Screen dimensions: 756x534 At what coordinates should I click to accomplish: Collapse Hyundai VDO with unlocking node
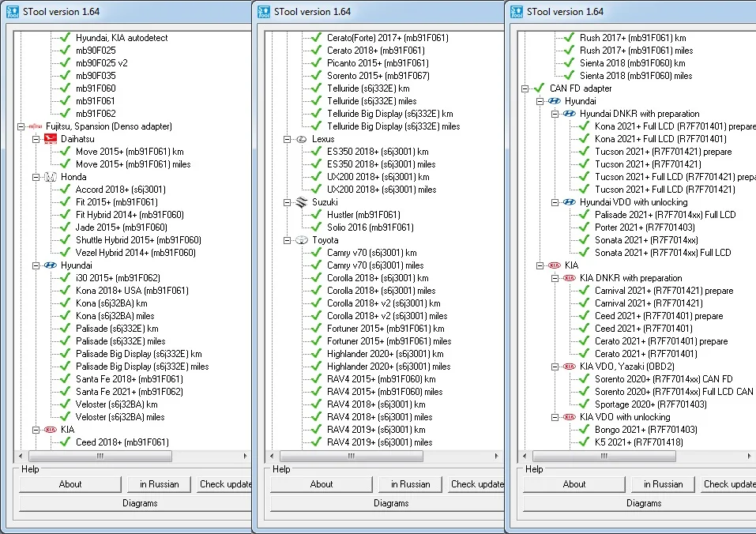pyautogui.click(x=555, y=202)
